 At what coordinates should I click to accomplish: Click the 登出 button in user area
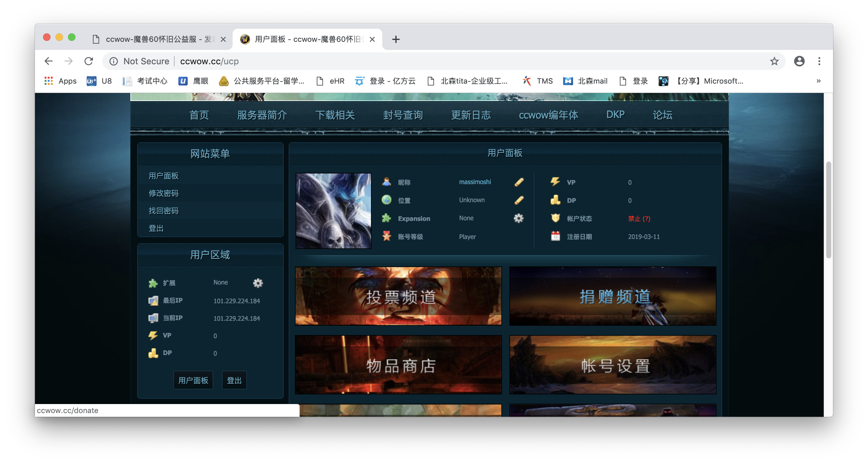point(234,380)
